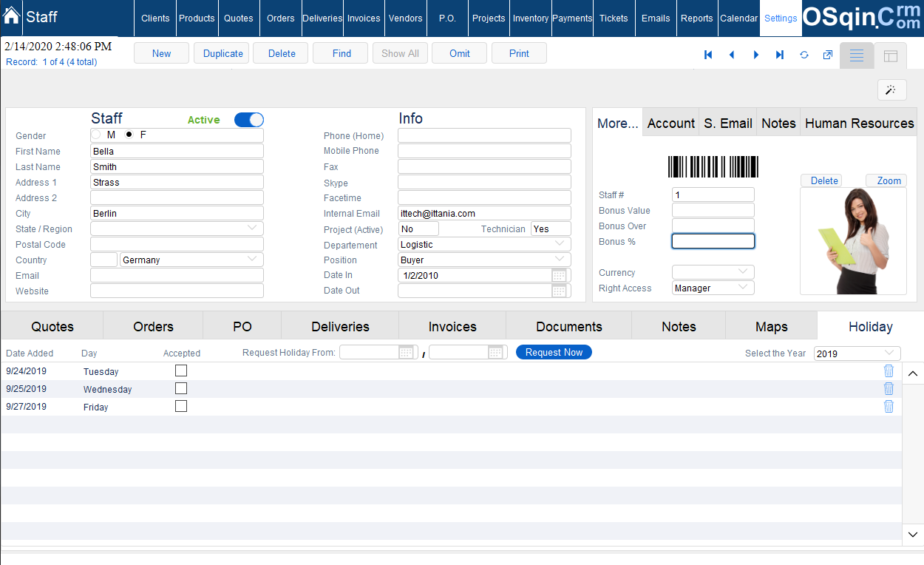The width and height of the screenshot is (924, 565).
Task: Toggle the Active staff switch
Action: 249,120
